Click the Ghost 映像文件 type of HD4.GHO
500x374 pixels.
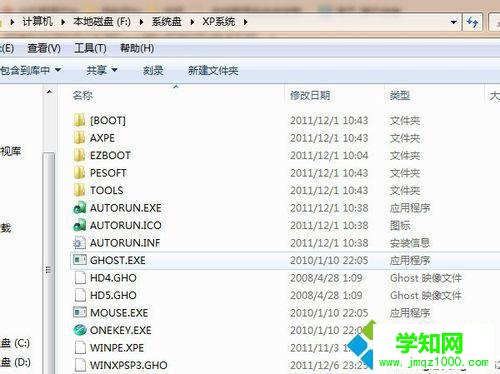[426, 278]
